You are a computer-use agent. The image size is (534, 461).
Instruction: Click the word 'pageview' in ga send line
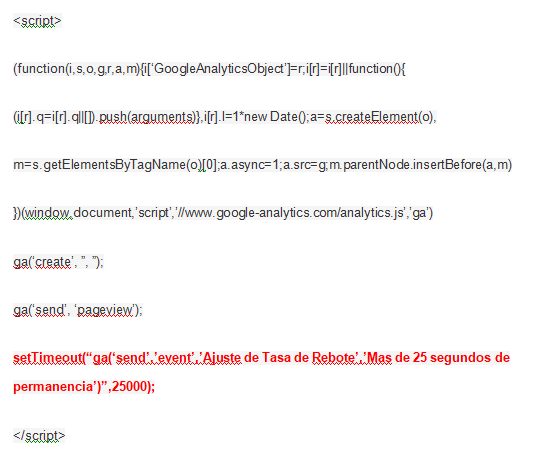105,310
